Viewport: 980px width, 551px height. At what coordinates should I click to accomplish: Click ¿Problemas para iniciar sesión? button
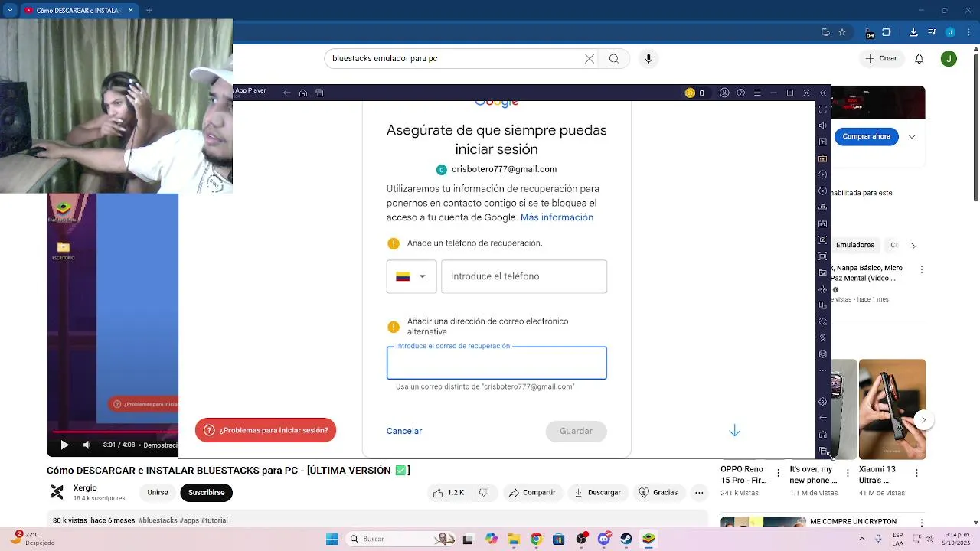click(x=266, y=430)
